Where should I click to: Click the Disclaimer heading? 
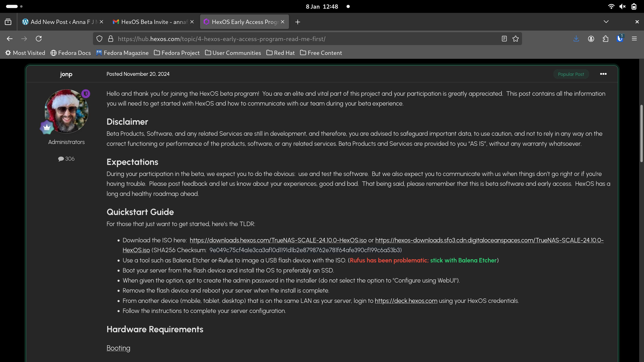127,122
